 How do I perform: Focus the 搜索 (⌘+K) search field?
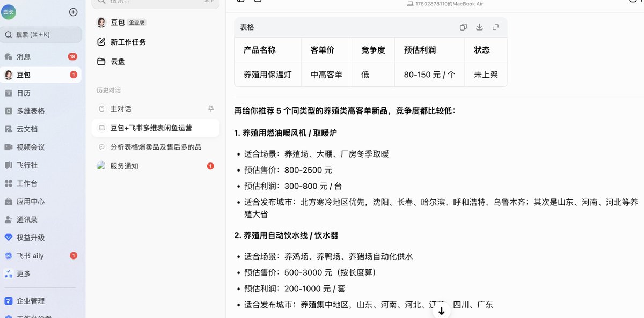click(x=41, y=34)
